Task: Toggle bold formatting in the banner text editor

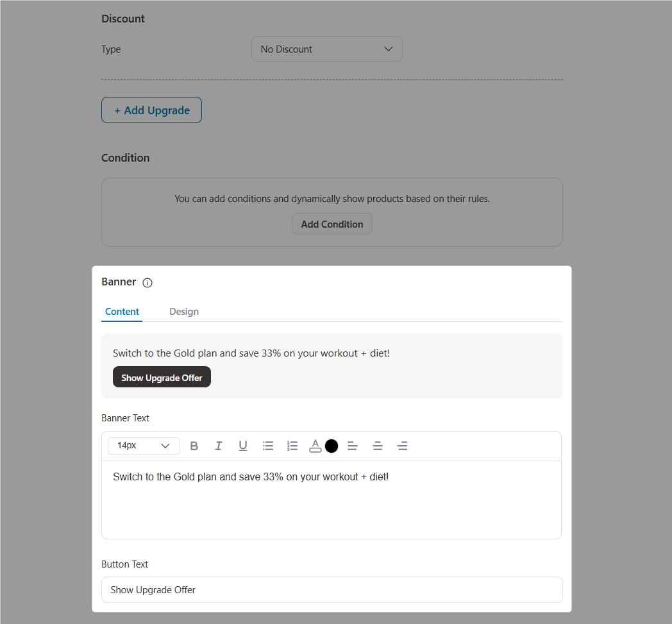Action: click(194, 446)
